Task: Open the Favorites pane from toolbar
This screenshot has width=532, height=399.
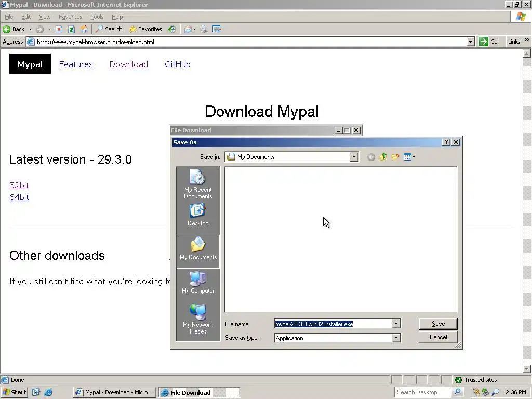Action: tap(145, 29)
